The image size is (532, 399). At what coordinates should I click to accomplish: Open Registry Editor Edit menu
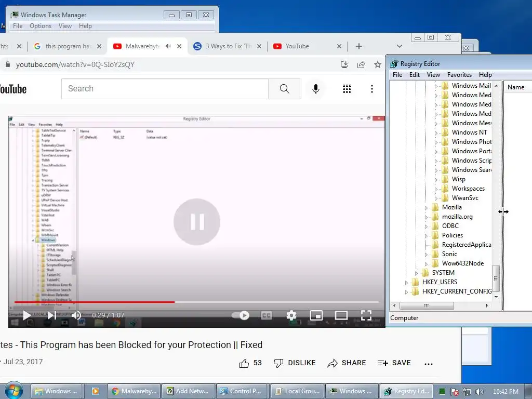coord(414,75)
